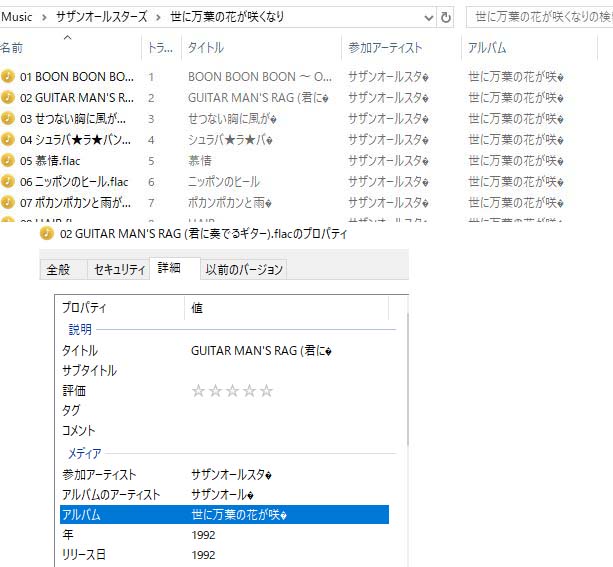Screen dimensions: 613x567
Task: Click サブタイトル property row
Action: [224, 370]
